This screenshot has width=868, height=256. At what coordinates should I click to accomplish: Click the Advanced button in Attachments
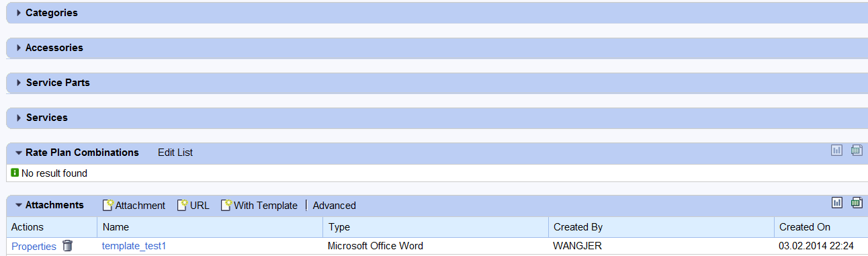pyautogui.click(x=334, y=206)
